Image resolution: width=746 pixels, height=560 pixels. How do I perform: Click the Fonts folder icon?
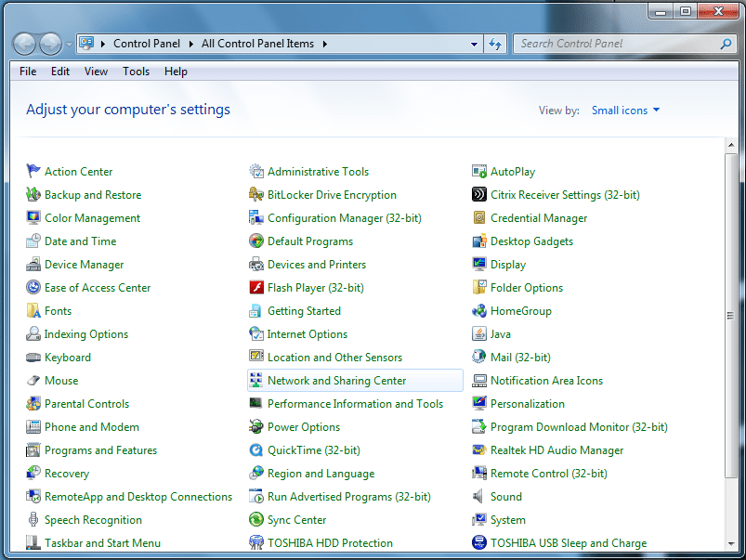coord(33,311)
